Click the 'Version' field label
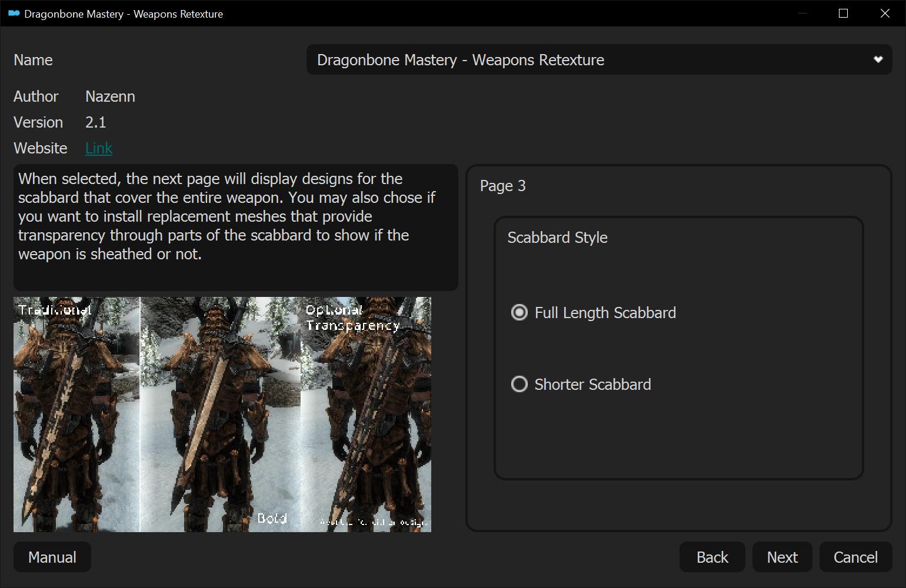The height and width of the screenshot is (588, 906). coord(38,122)
